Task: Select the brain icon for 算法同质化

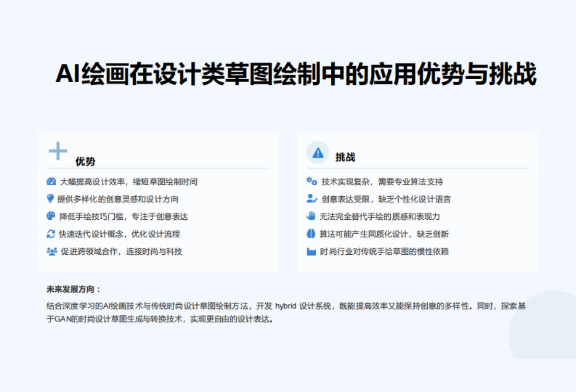Action: coord(311,234)
